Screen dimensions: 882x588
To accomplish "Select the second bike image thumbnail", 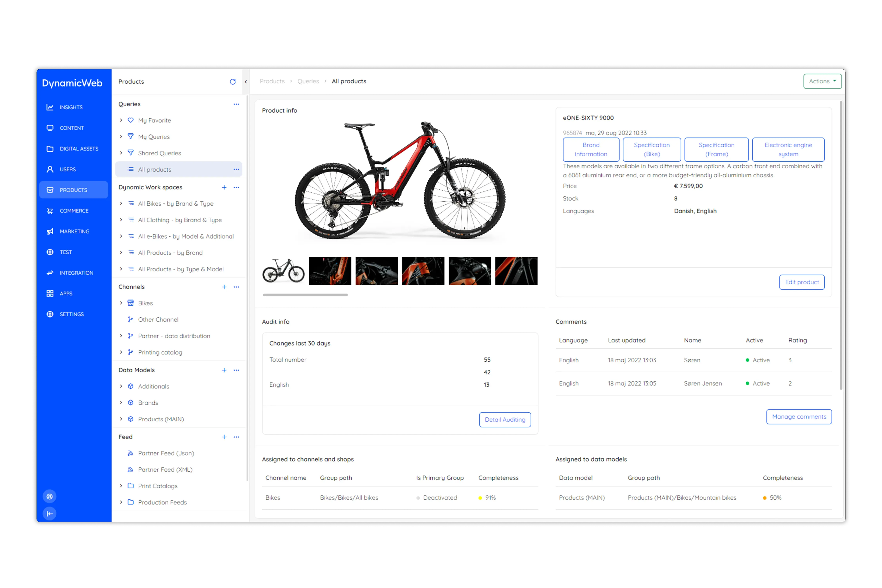I will point(330,271).
